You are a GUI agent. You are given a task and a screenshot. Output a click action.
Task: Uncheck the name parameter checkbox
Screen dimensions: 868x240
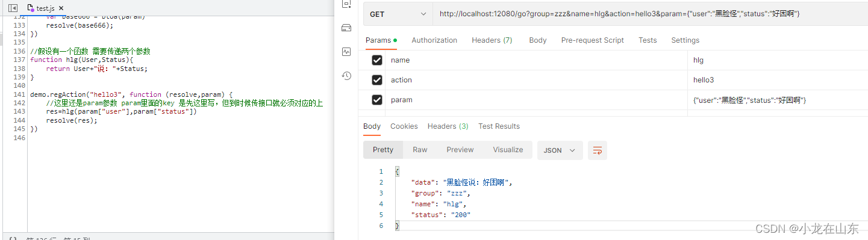click(x=377, y=60)
